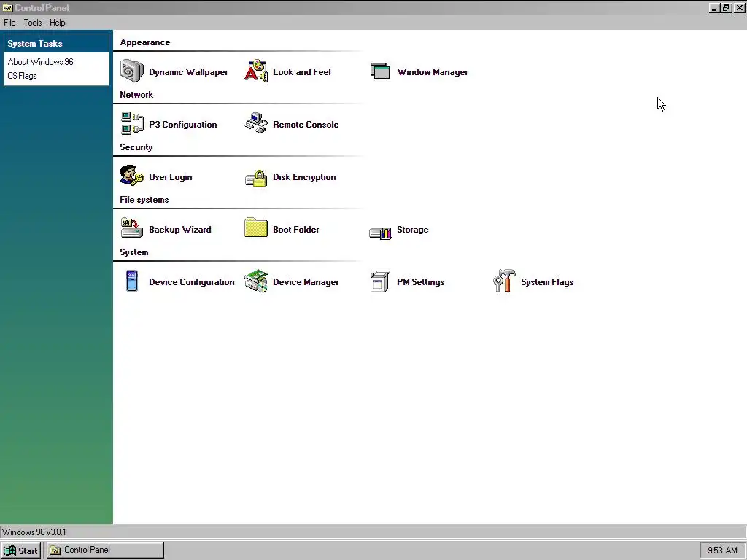Click the File systems section heading

click(x=144, y=200)
